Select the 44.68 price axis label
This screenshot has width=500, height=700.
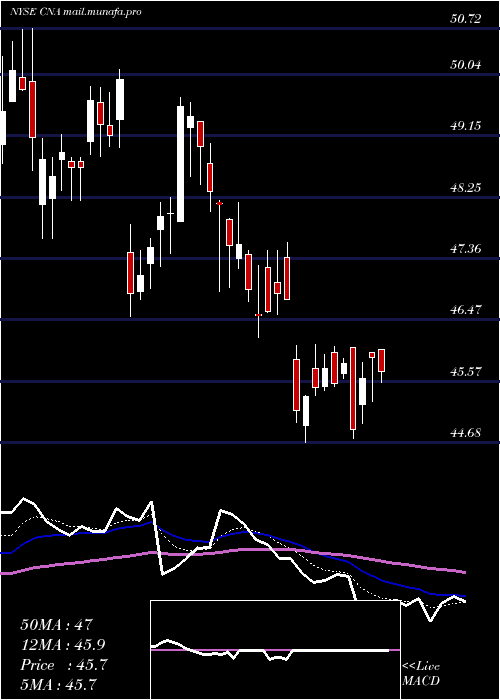466,433
